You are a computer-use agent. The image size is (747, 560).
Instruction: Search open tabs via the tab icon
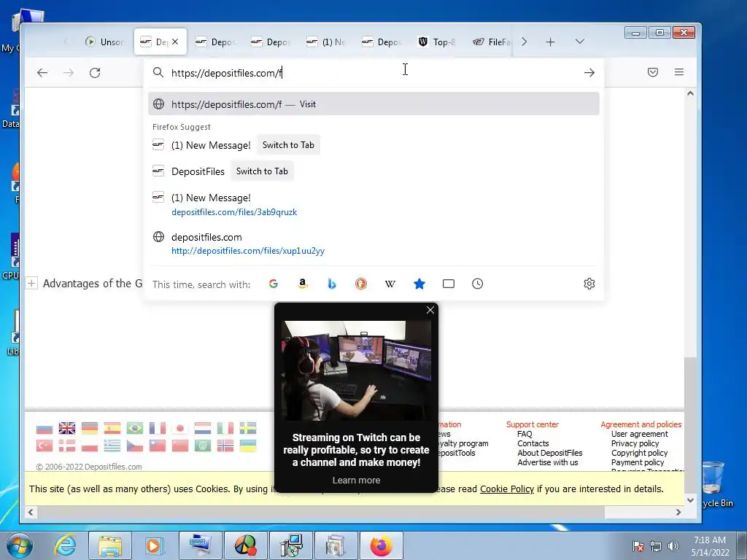[449, 284]
